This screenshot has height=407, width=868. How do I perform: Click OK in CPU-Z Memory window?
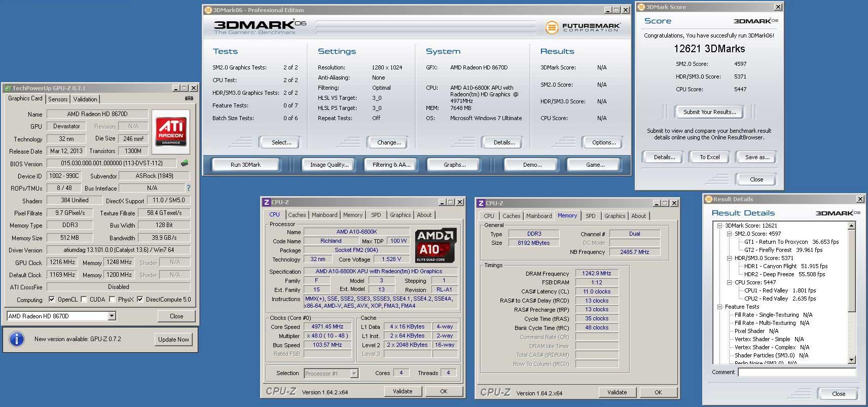(658, 392)
